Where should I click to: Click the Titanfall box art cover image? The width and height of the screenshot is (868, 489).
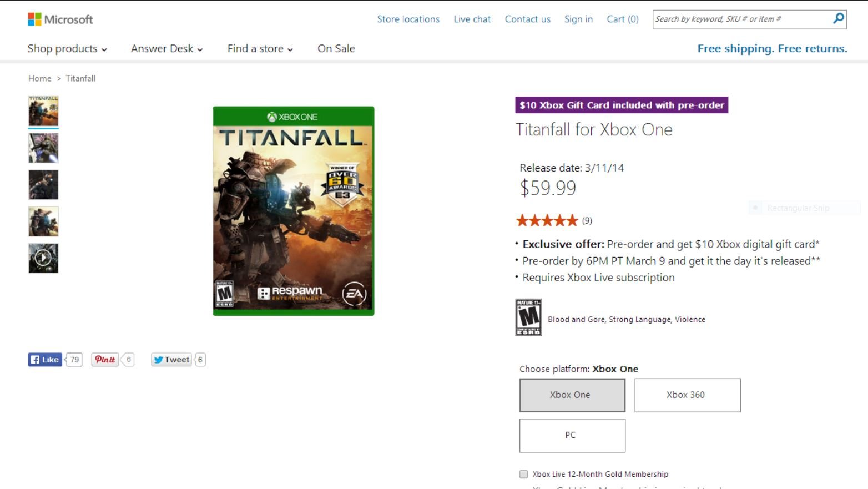[294, 211]
